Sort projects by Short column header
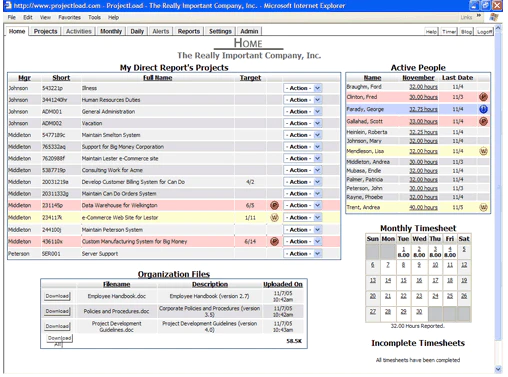This screenshot has height=377, width=508. coord(61,78)
